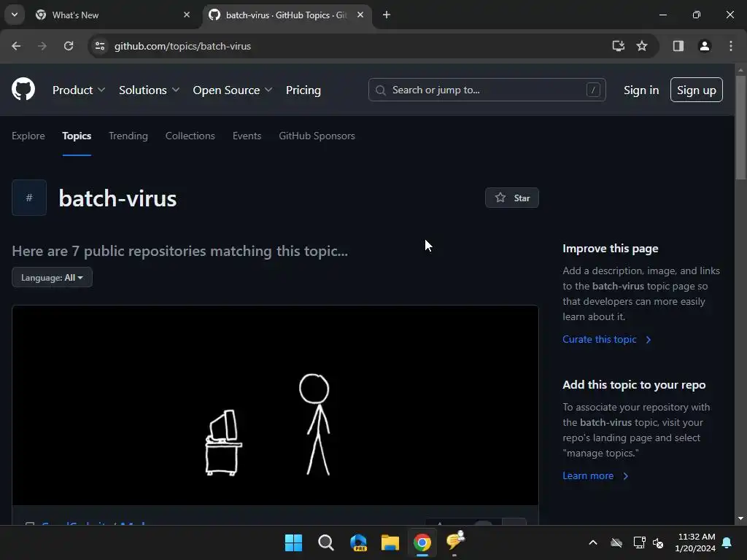Viewport: 747px width, 560px height.
Task: Open the Chrome profile avatar icon
Action: coord(705,46)
